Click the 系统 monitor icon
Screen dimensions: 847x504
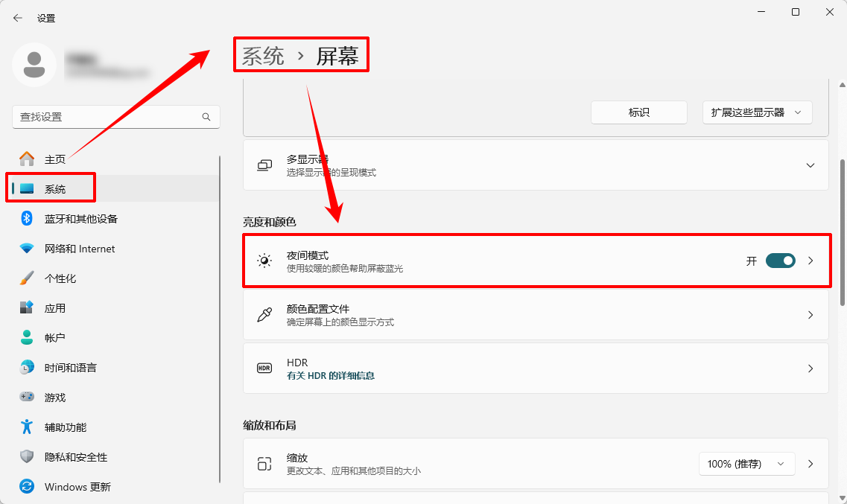27,188
